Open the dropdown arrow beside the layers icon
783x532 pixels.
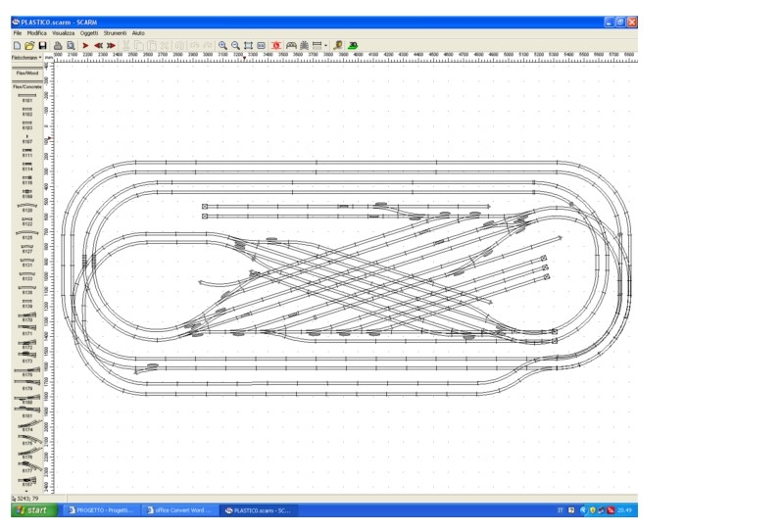point(326,45)
